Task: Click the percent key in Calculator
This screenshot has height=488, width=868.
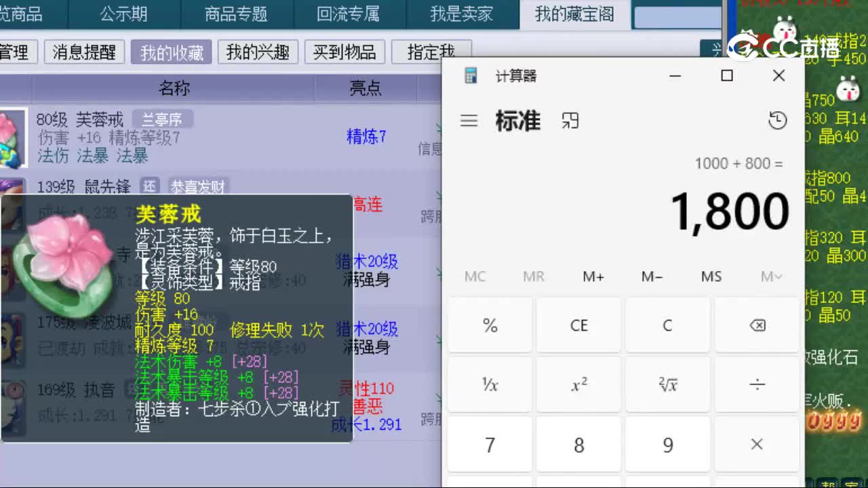Action: [x=490, y=325]
